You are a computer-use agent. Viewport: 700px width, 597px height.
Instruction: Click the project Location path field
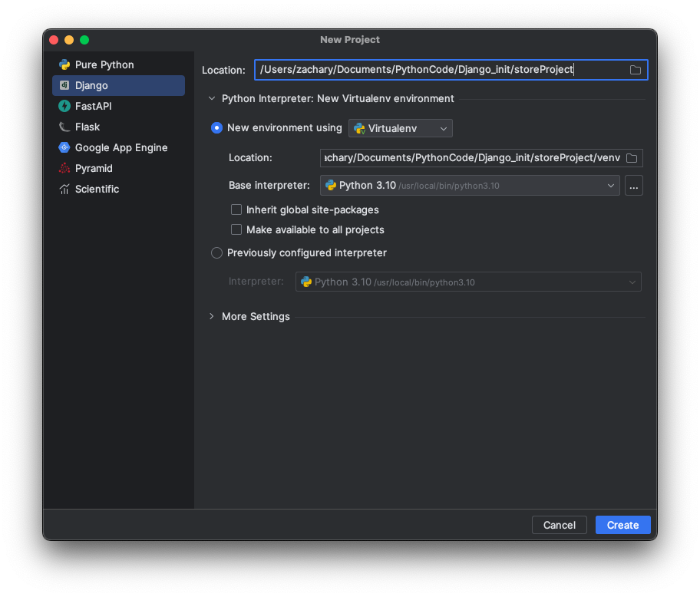441,70
